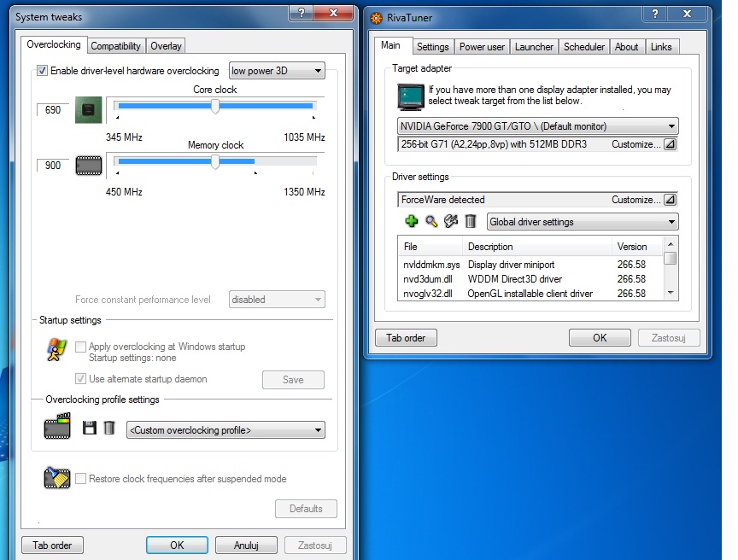This screenshot has height=560, width=738.
Task: Click the Memory clock slider handle
Action: pyautogui.click(x=215, y=162)
